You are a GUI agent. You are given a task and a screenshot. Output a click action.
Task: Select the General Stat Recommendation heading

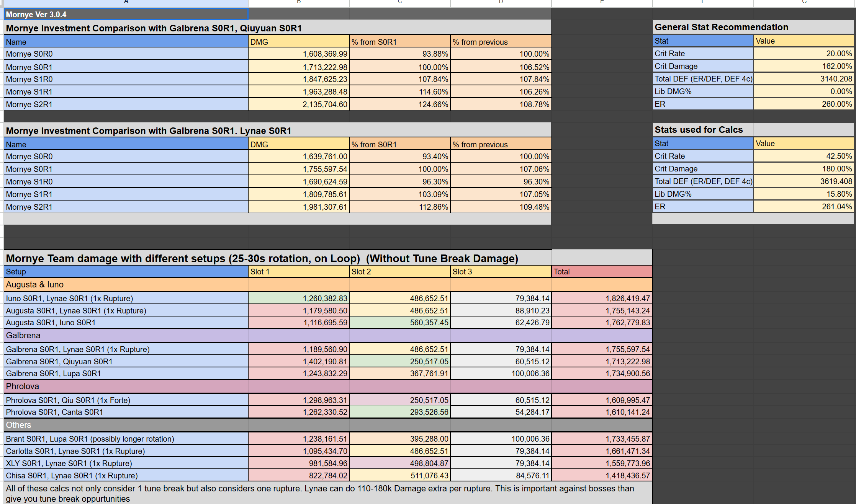[721, 27]
